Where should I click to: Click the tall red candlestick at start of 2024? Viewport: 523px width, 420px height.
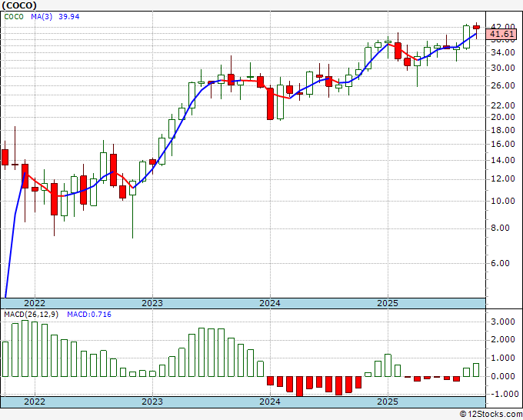(x=270, y=104)
